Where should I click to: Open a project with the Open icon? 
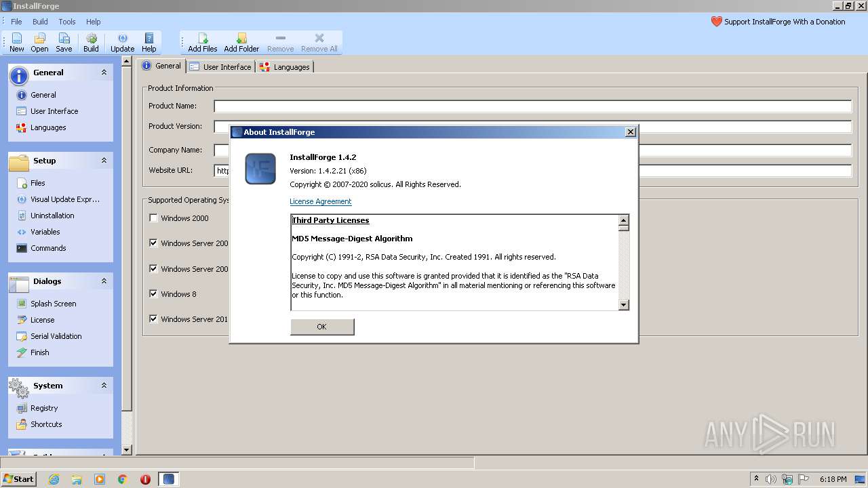pyautogui.click(x=39, y=42)
